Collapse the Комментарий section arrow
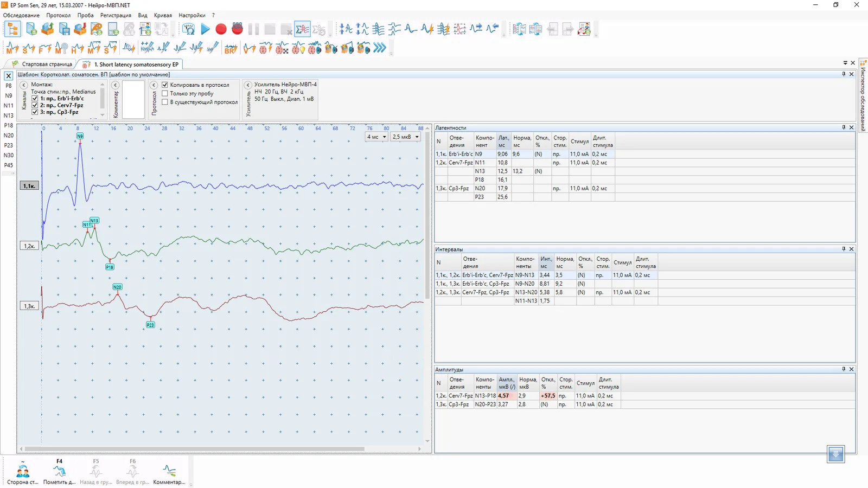Screen dimensions: 868x488 tap(115, 85)
